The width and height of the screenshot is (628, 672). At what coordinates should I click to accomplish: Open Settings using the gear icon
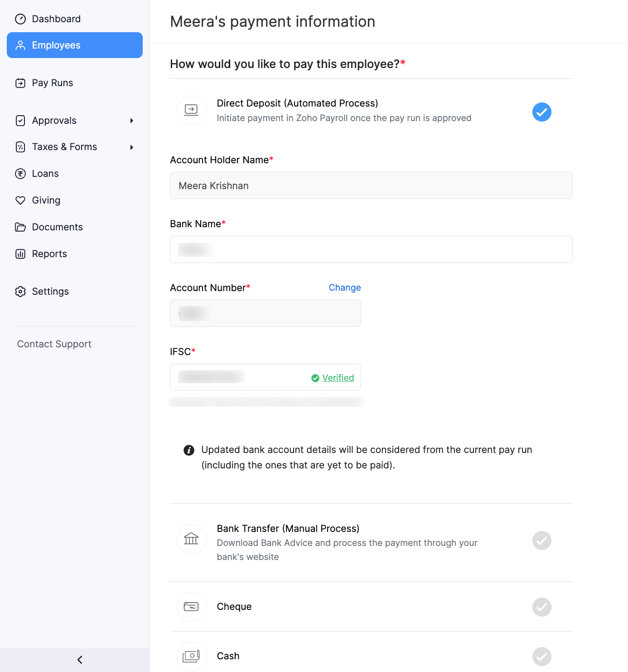pyautogui.click(x=21, y=292)
